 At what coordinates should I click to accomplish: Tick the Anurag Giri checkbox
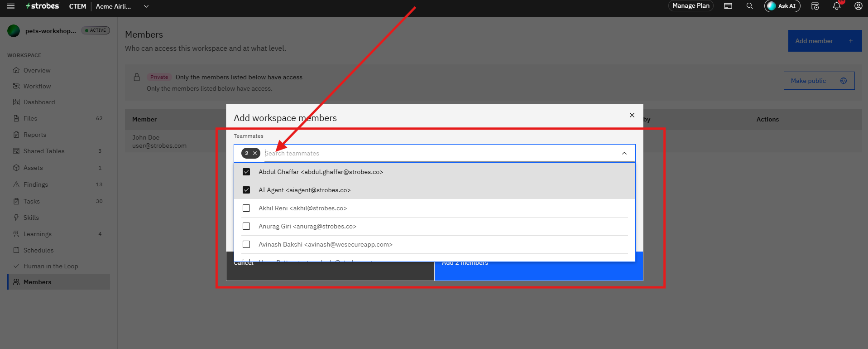tap(246, 226)
